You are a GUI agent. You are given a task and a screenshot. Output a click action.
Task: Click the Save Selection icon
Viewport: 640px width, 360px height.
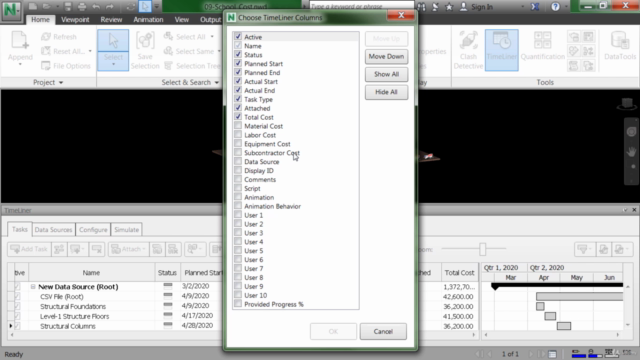coord(145,41)
